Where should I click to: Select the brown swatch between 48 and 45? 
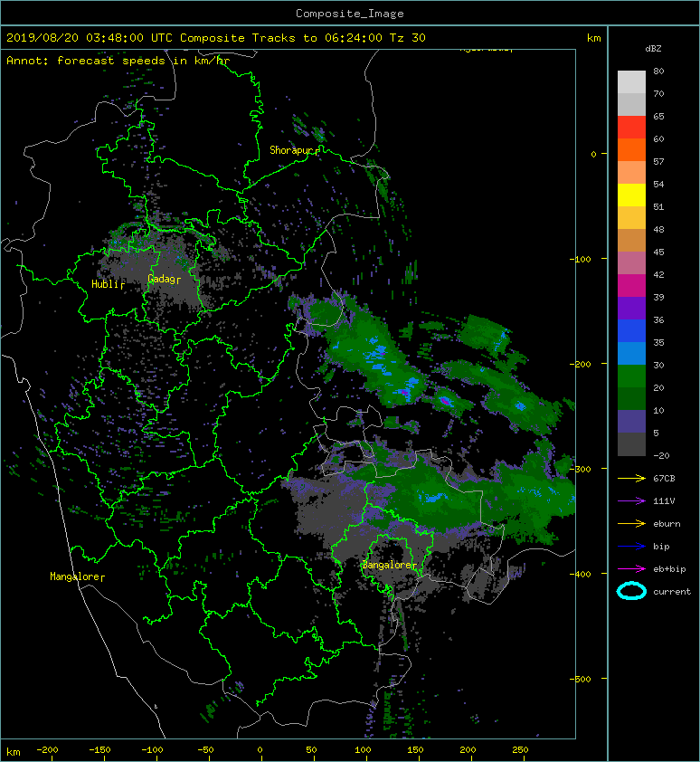coord(631,241)
